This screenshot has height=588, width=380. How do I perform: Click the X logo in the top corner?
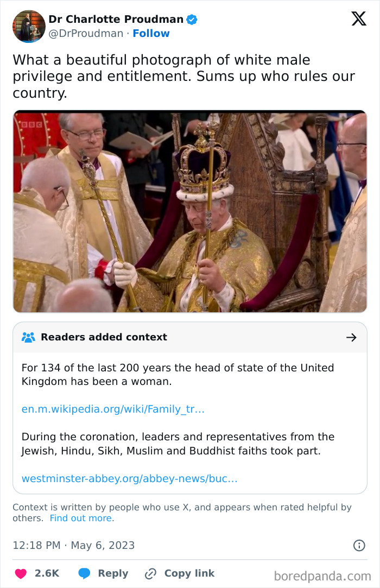[358, 18]
